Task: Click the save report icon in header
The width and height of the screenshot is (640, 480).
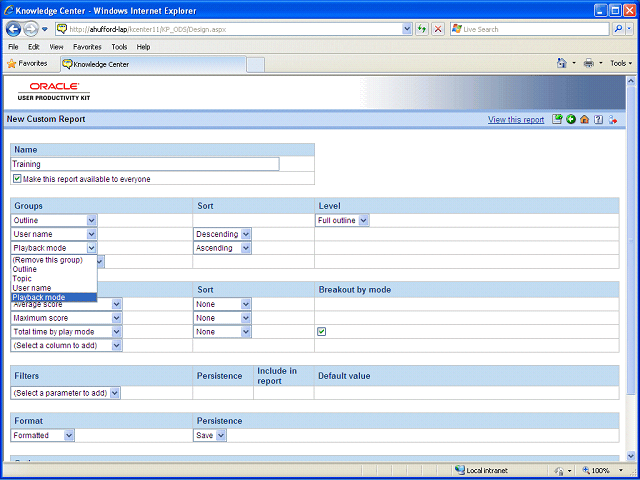Action: (557, 119)
